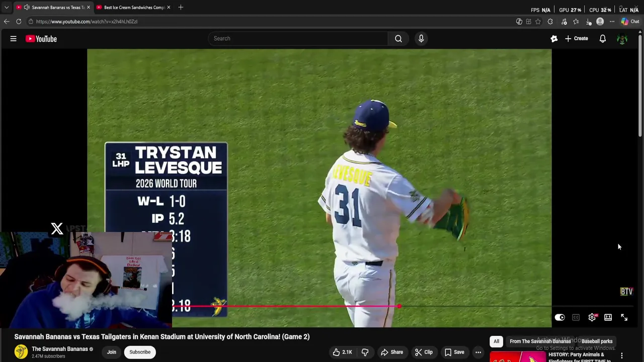The height and width of the screenshot is (362, 644).
Task: Open the favorites list icon
Action: [x=576, y=22]
